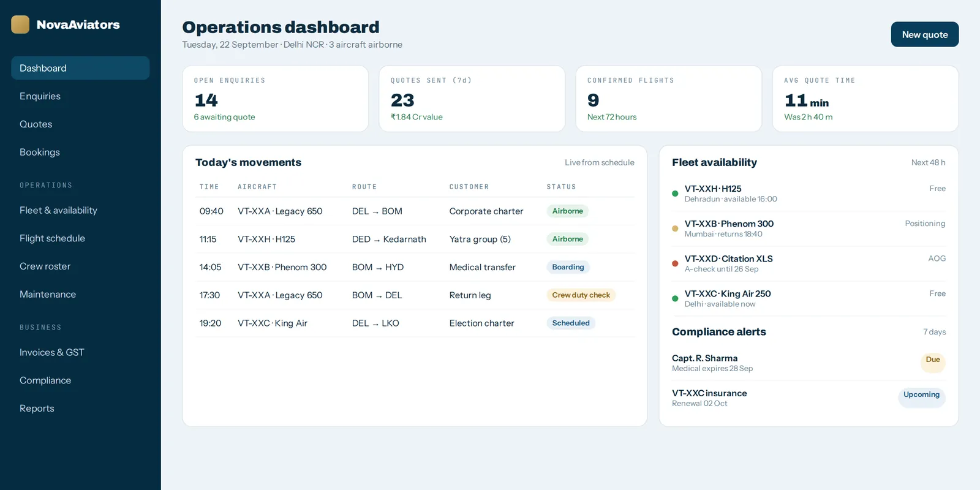Open the Quotes Sent (7d) card
Screen dimensions: 980x490
tap(472, 99)
